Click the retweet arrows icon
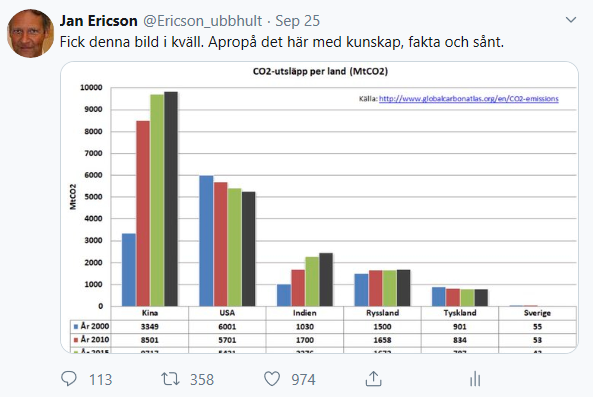The height and width of the screenshot is (397, 593). tap(171, 379)
